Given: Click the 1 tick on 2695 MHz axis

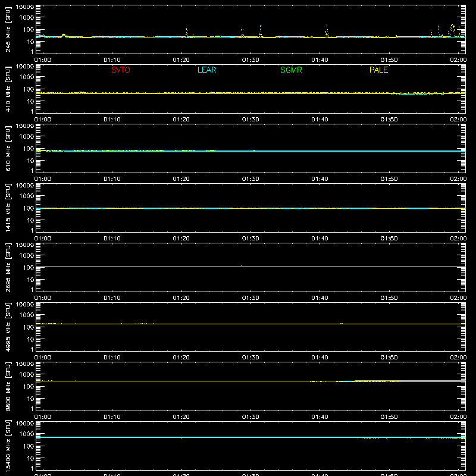Looking at the screenshot, I should coord(32,290).
